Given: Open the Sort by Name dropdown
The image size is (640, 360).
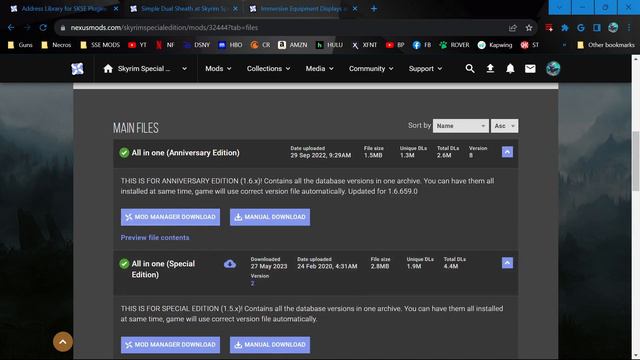Looking at the screenshot, I should click(x=460, y=126).
